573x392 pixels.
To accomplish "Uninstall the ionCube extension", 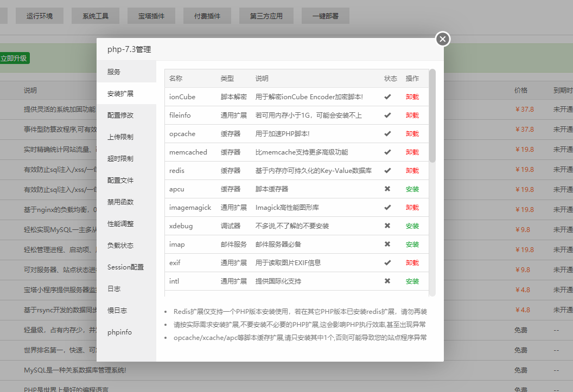I will [412, 97].
